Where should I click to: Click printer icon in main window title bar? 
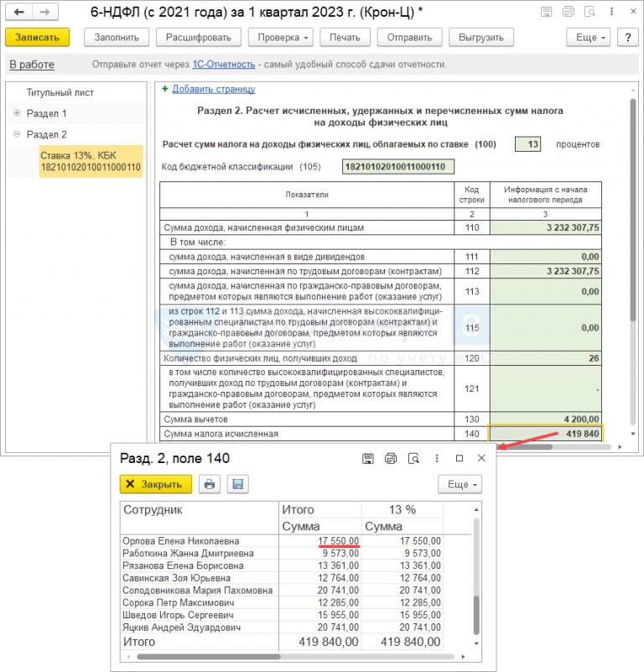[569, 13]
